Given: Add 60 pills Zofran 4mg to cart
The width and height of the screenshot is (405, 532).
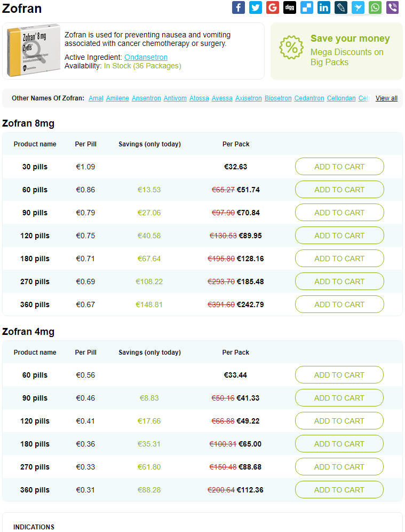Looking at the screenshot, I should click(x=339, y=375).
